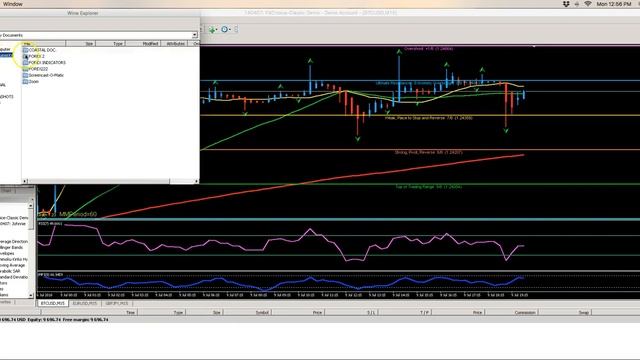This screenshot has height=360, width=640.
Task: Open the COASTAL DOC folder
Action: (42, 50)
